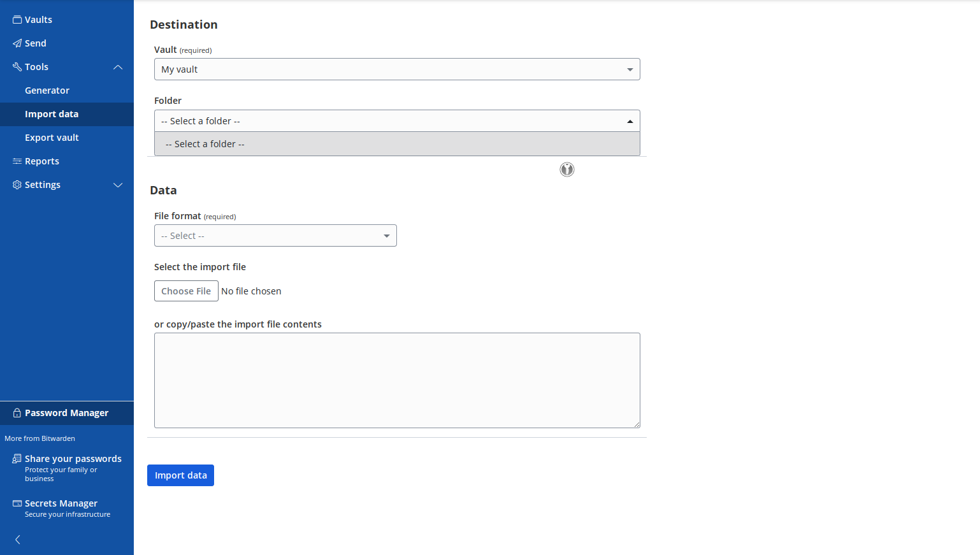Open the Generator tool
The width and height of the screenshot is (980, 555).
pyautogui.click(x=47, y=90)
